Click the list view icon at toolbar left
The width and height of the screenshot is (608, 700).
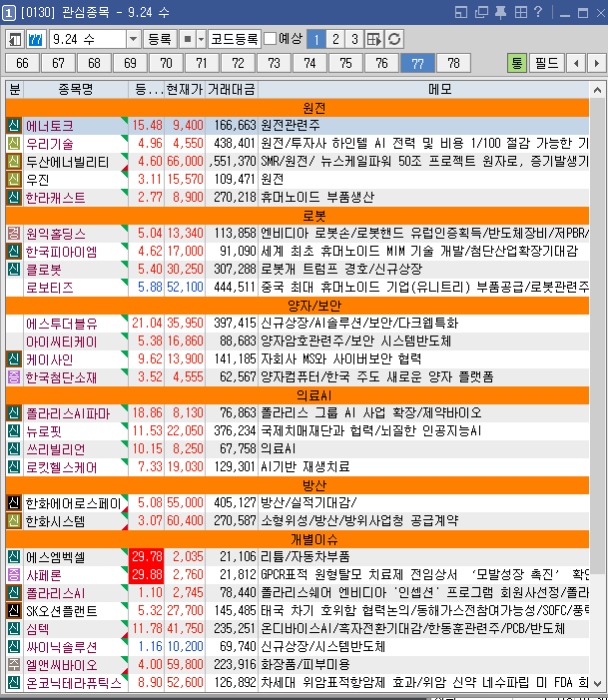[16, 39]
